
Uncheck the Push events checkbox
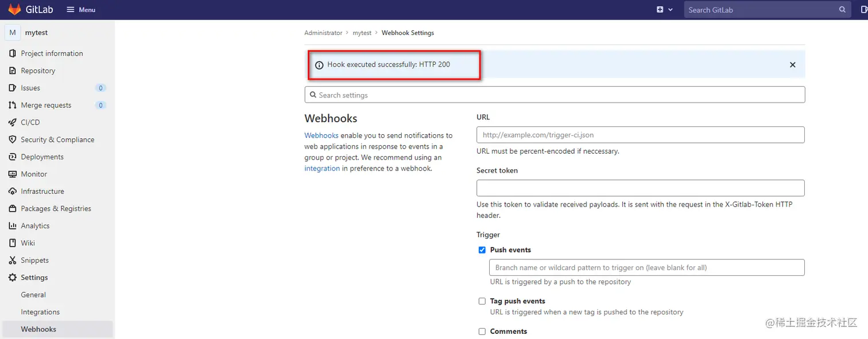click(482, 250)
